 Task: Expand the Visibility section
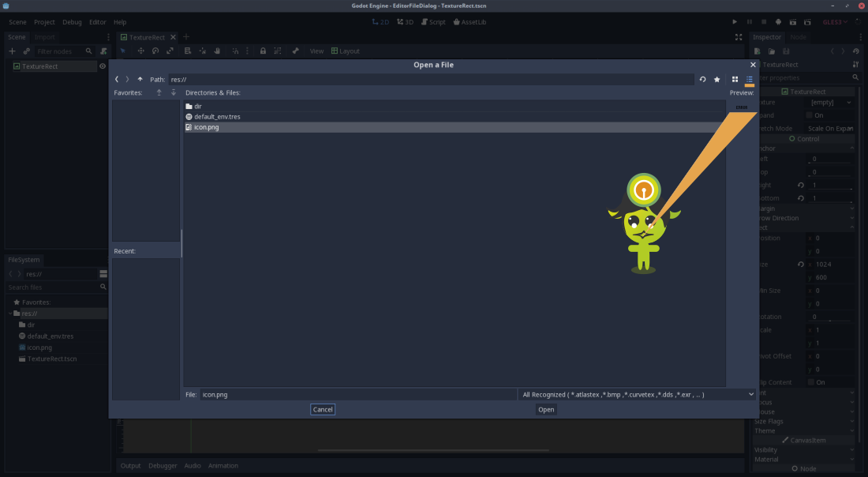(804, 450)
